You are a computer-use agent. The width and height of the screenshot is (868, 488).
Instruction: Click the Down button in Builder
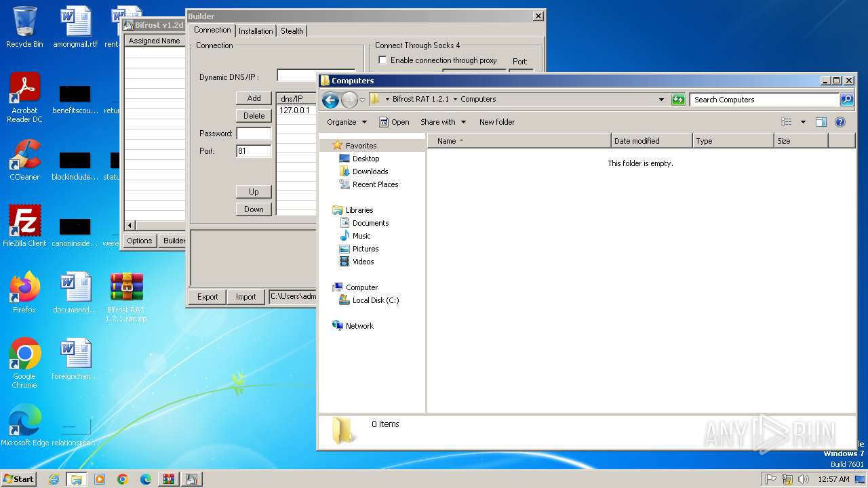[x=254, y=209]
